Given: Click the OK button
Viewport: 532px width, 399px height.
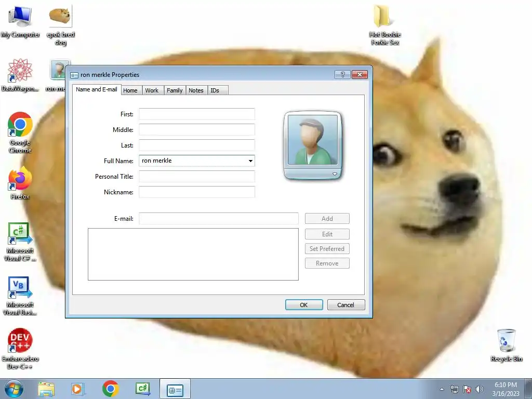Looking at the screenshot, I should 303,304.
